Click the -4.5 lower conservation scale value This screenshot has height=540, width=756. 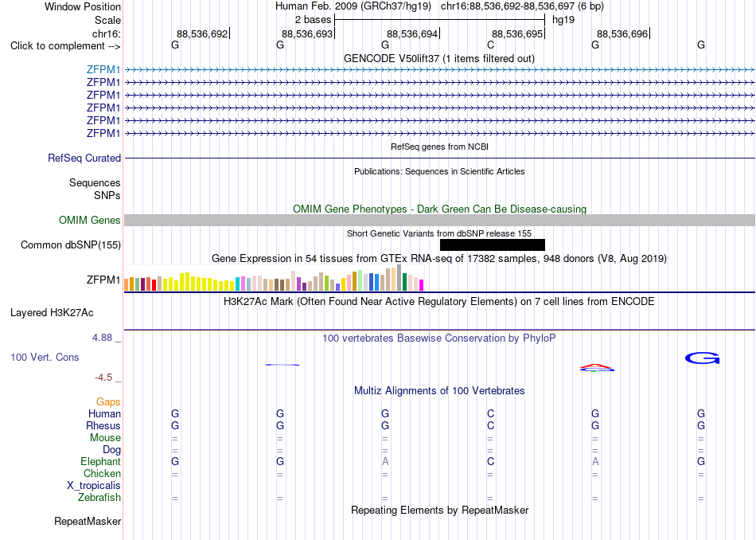click(x=103, y=378)
